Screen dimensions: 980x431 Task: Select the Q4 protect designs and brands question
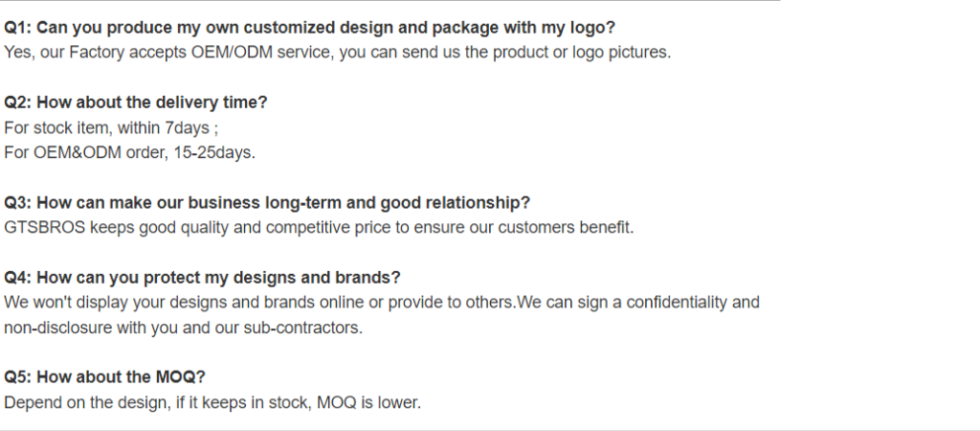[202, 277]
